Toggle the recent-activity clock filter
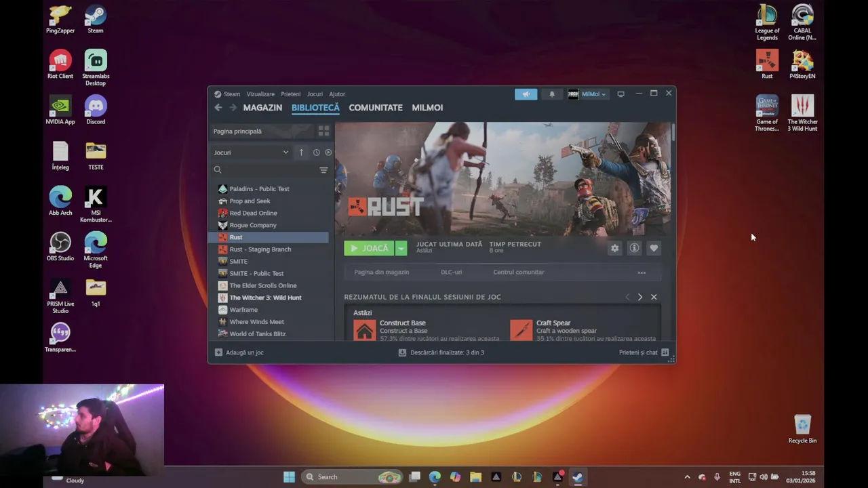This screenshot has height=488, width=868. pos(316,152)
